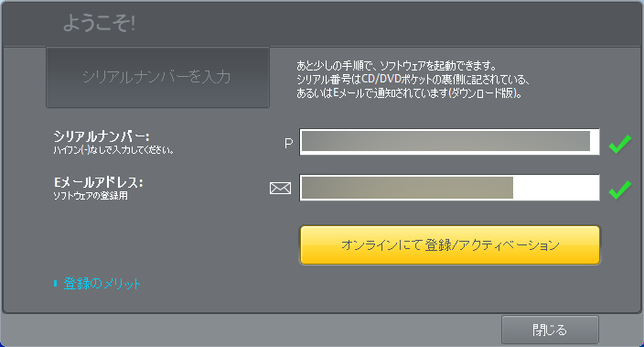Click the envelope email icon
This screenshot has height=347, width=644.
click(x=280, y=189)
